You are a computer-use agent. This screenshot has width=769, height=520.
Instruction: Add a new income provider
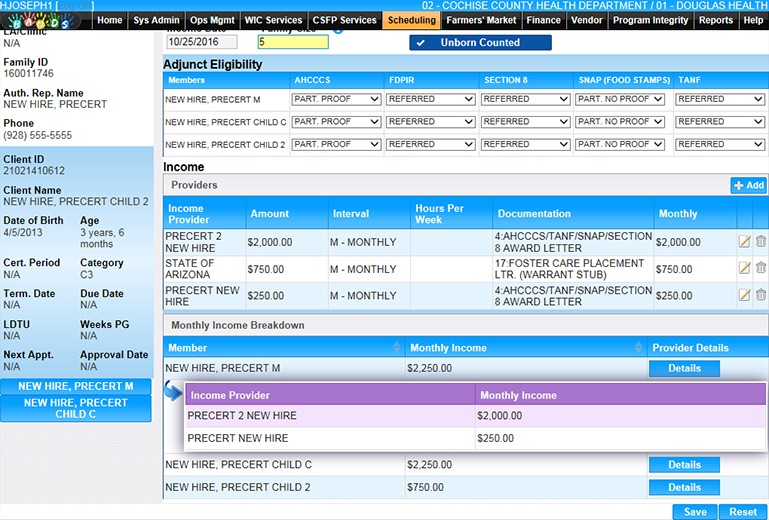point(748,185)
